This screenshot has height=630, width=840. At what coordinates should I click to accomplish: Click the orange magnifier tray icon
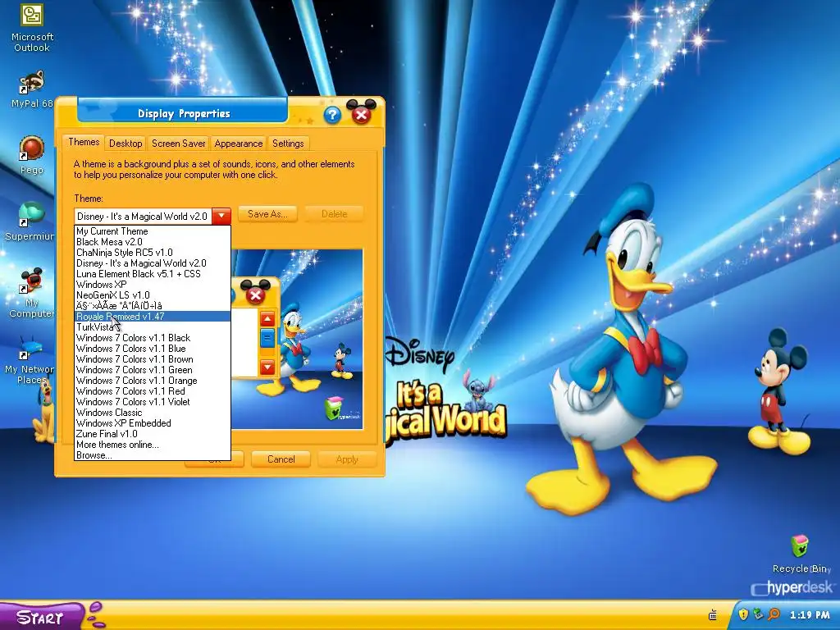tap(774, 614)
